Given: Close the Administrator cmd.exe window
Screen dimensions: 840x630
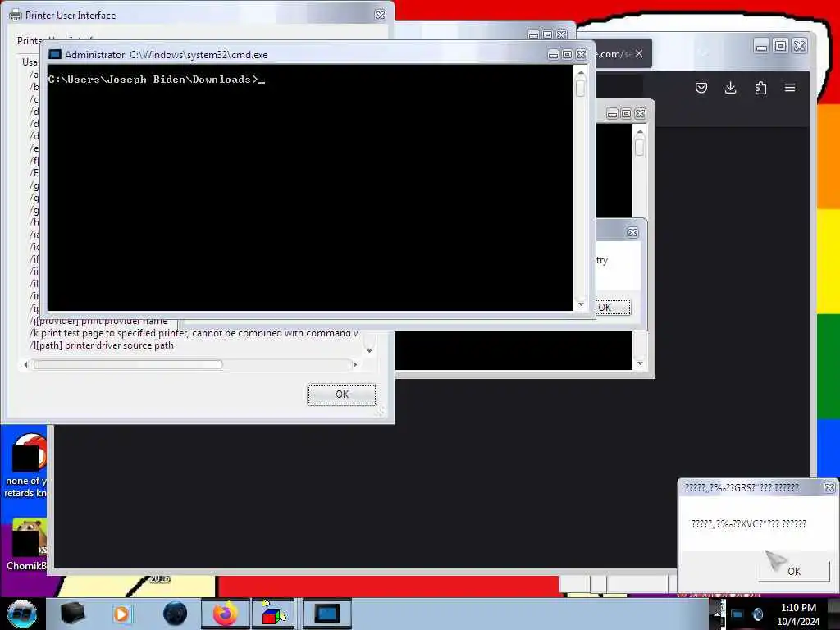Looking at the screenshot, I should pos(581,55).
